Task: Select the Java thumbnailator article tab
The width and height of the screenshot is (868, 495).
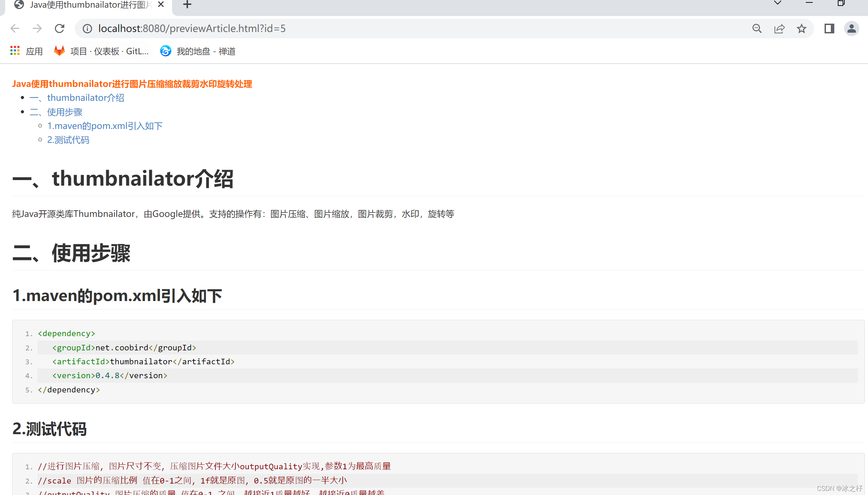Action: (90, 5)
